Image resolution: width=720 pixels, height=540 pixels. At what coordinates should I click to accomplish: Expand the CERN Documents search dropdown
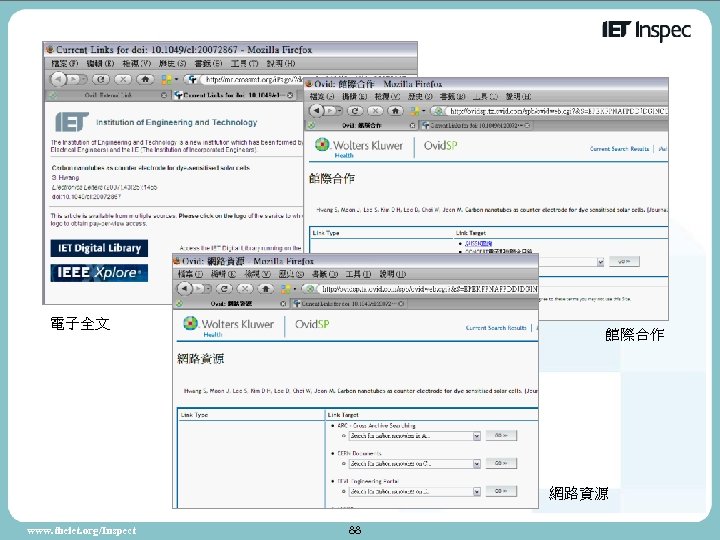[x=477, y=464]
